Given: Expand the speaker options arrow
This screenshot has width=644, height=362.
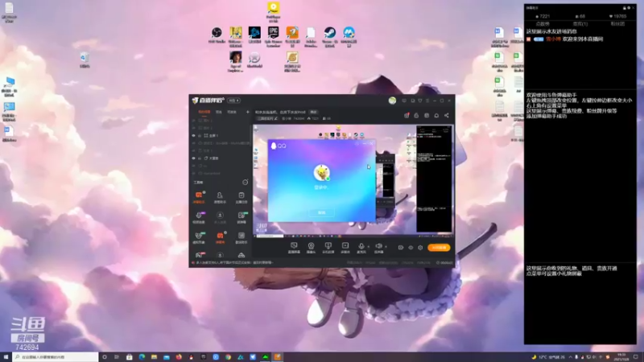Looking at the screenshot, I should pos(386,247).
